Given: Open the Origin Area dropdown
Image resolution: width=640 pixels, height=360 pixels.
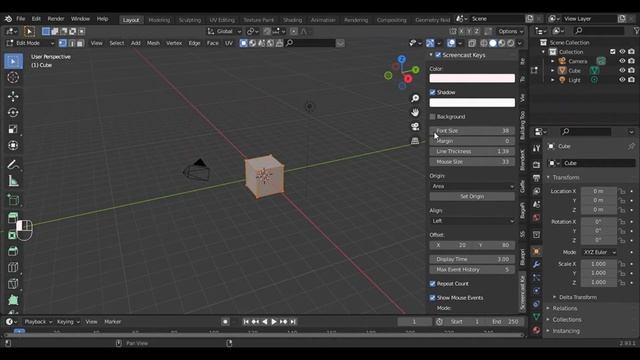Looking at the screenshot, I should 472,186.
